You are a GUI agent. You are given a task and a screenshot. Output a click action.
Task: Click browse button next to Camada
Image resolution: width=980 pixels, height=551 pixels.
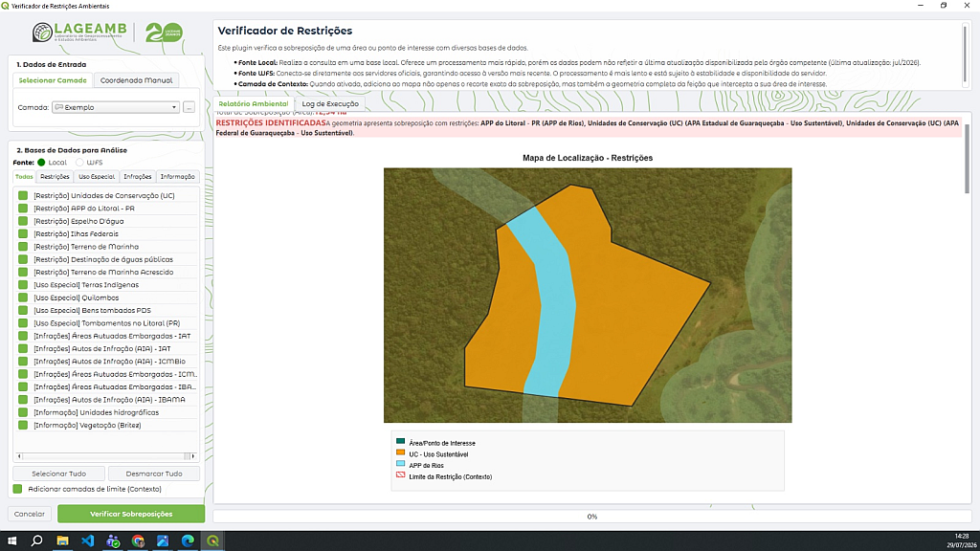click(x=189, y=107)
